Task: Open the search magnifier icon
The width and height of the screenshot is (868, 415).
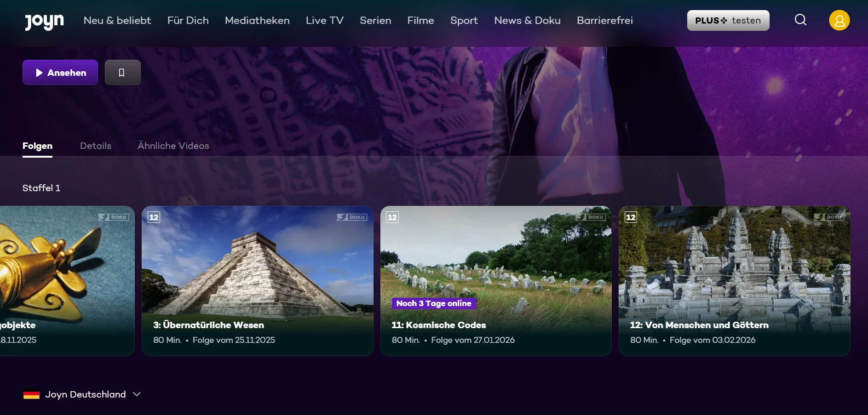Action: pos(800,20)
